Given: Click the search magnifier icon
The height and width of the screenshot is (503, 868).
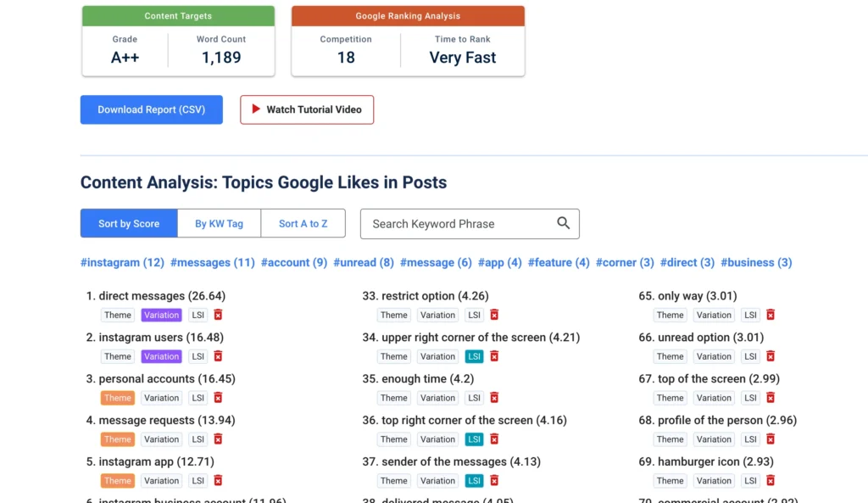Looking at the screenshot, I should tap(563, 223).
